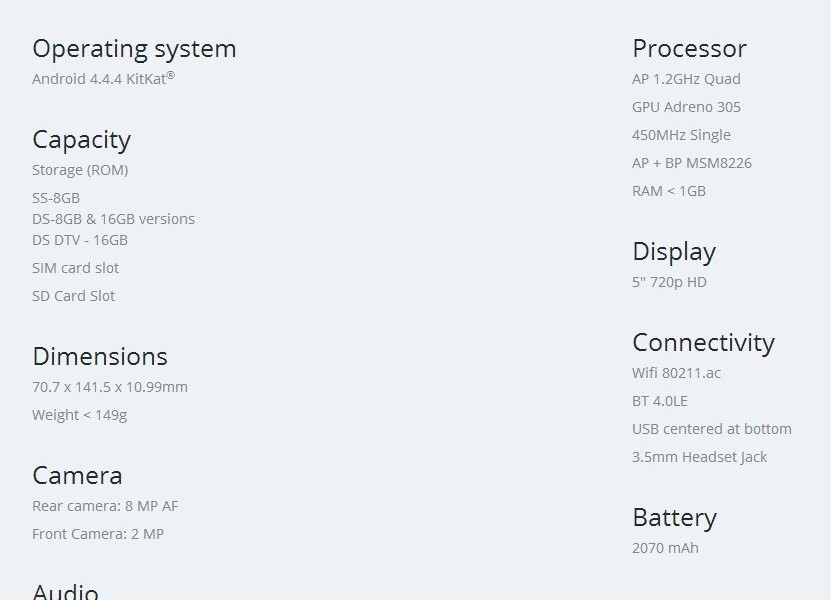Click the Dimensions heading
Viewport: 831px width, 600px height.
(100, 357)
